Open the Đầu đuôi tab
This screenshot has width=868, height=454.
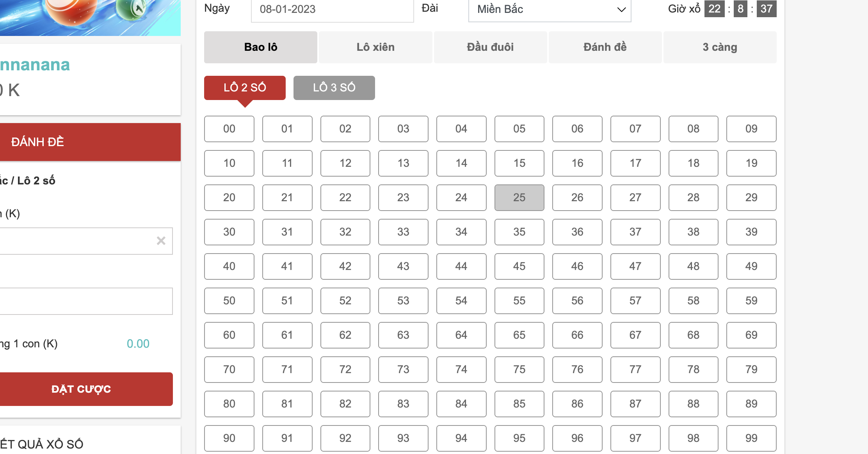[490, 47]
